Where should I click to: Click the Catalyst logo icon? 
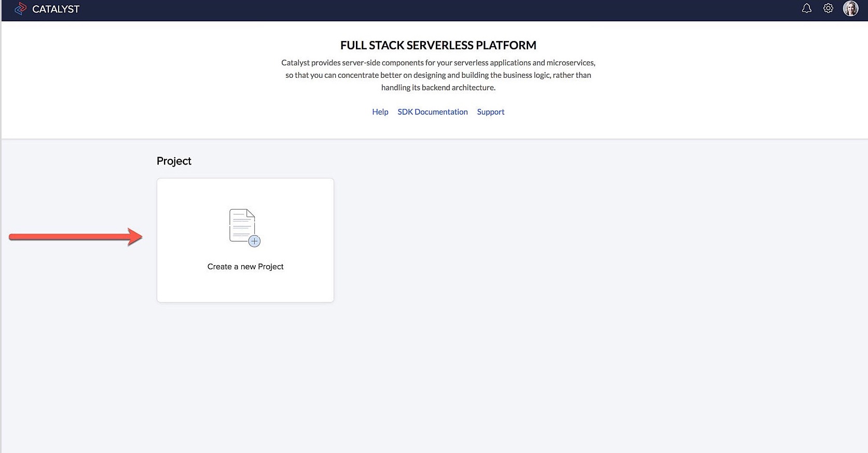point(20,9)
